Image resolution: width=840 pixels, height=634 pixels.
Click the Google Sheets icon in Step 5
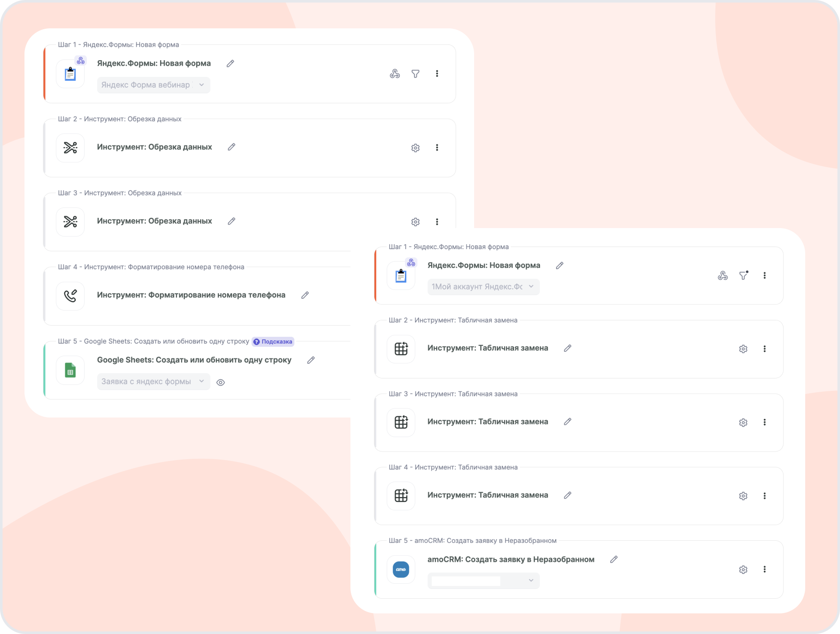[x=70, y=370]
